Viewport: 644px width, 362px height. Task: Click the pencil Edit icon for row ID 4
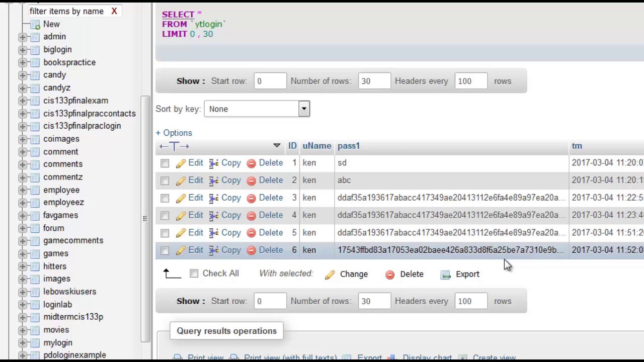point(181,216)
